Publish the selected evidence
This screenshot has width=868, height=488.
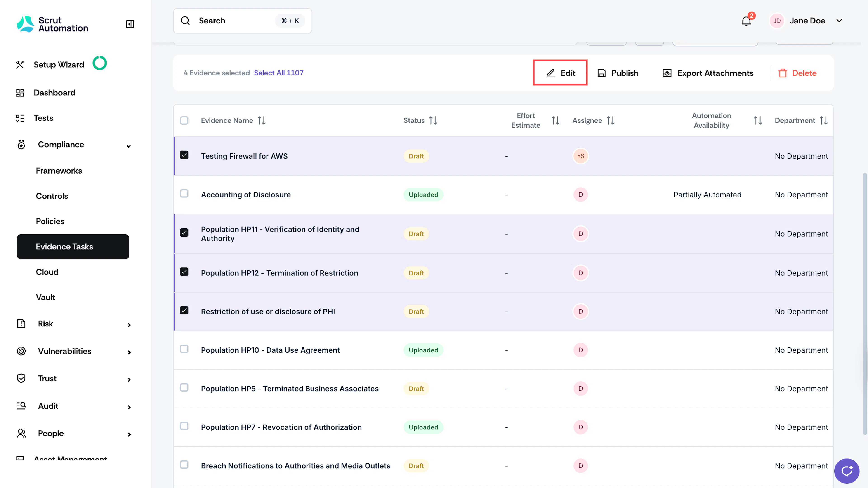[x=618, y=73]
